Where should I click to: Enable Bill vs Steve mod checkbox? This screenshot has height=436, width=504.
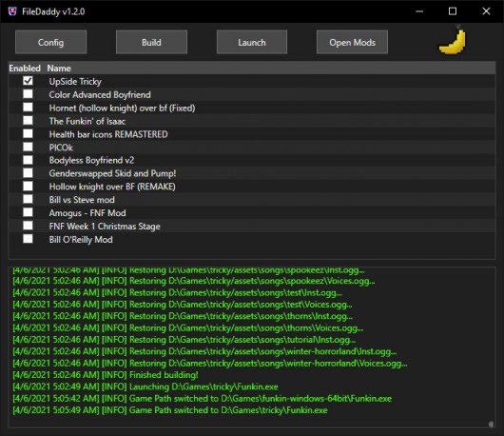(x=28, y=199)
